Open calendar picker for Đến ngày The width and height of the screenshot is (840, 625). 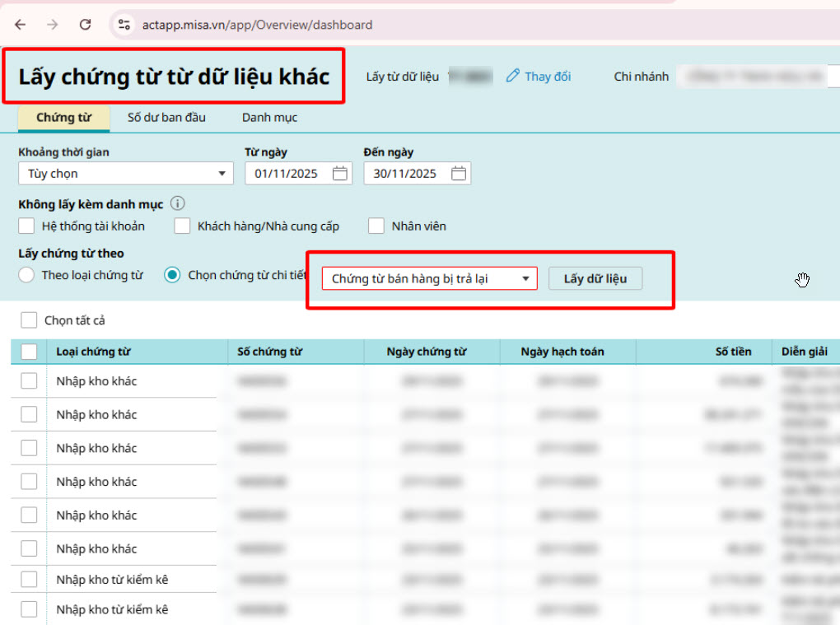pos(459,174)
